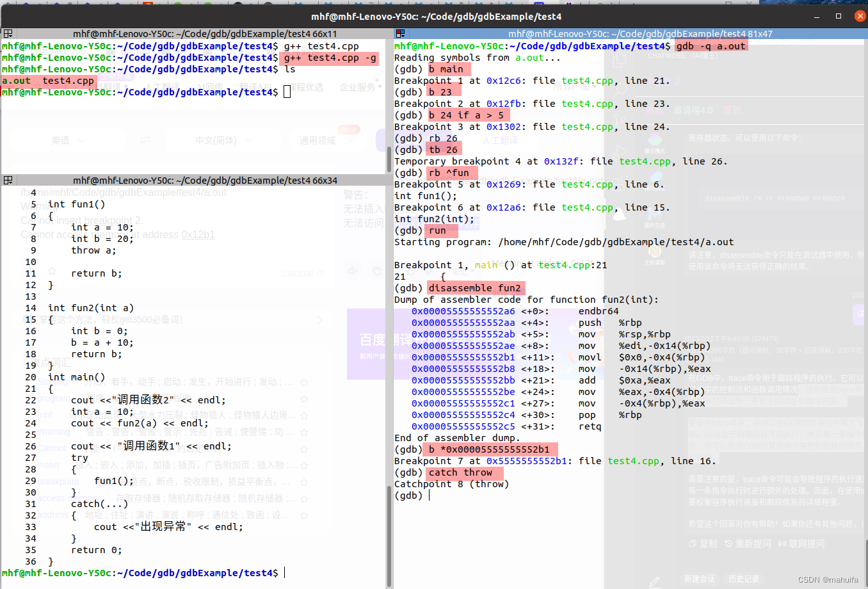Click the 0x132f address of temporary breakpoint 4
This screenshot has width=868, height=589.
pos(561,161)
